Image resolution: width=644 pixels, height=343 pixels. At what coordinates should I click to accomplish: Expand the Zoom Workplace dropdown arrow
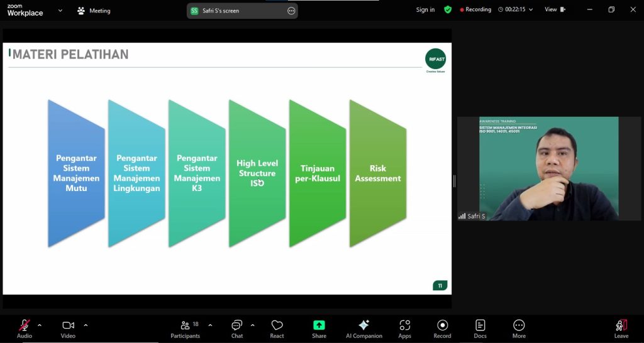pyautogui.click(x=60, y=11)
